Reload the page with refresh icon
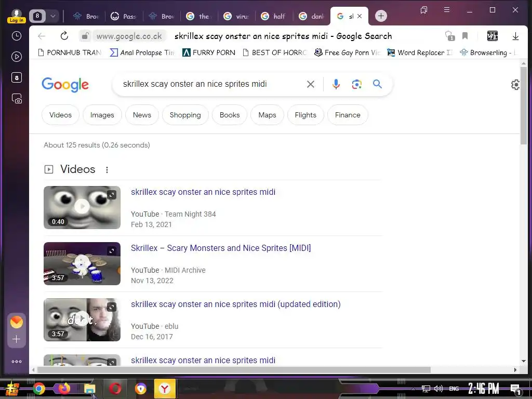Image resolution: width=532 pixels, height=399 pixels. tap(64, 36)
